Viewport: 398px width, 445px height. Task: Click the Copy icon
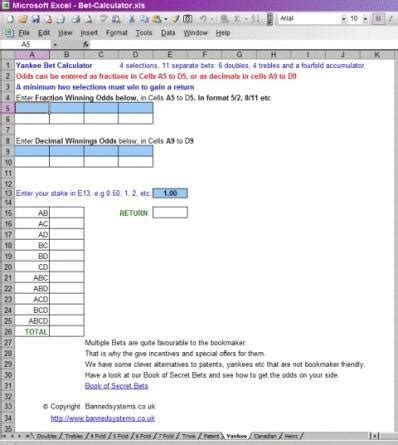(144, 19)
